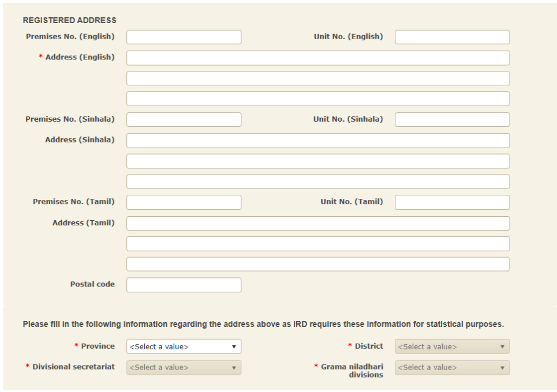The image size is (557, 392).
Task: Select the first Address (Sinhala) line field
Action: [x=317, y=140]
